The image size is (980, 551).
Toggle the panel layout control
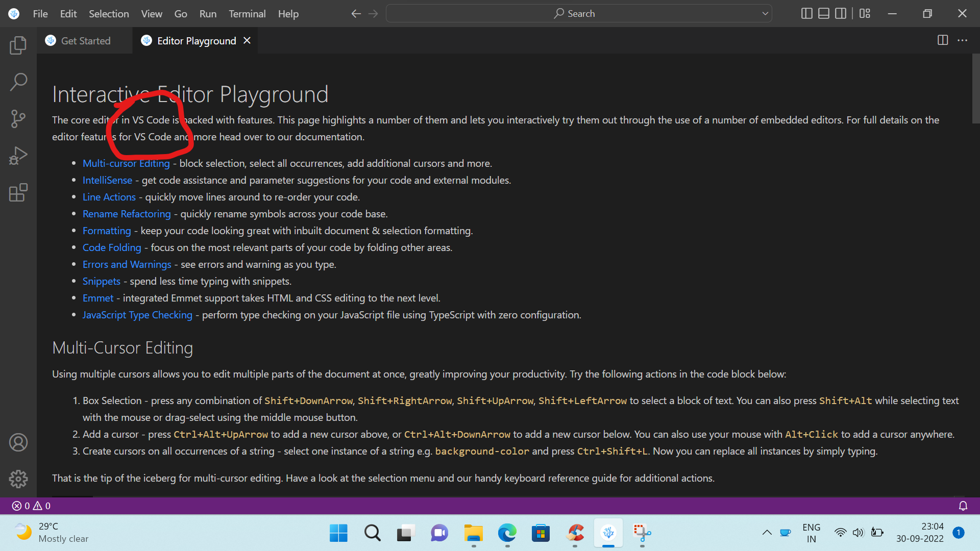click(823, 13)
